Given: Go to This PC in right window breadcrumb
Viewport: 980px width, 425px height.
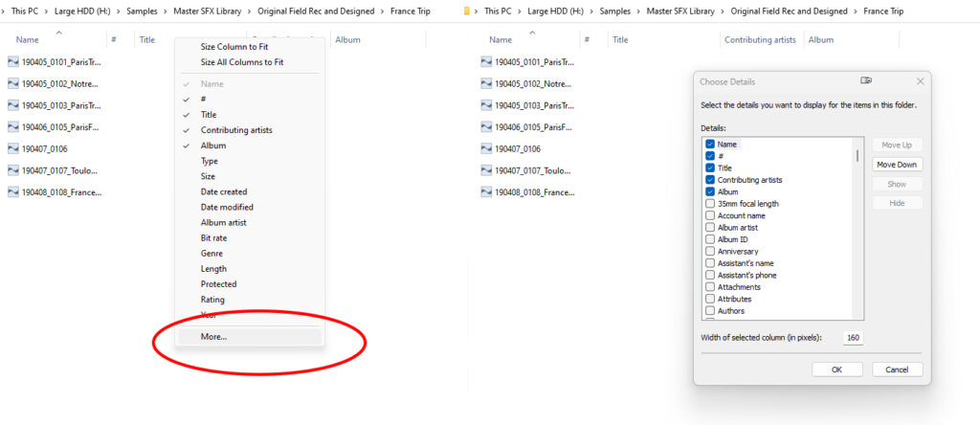Looking at the screenshot, I should (x=499, y=11).
